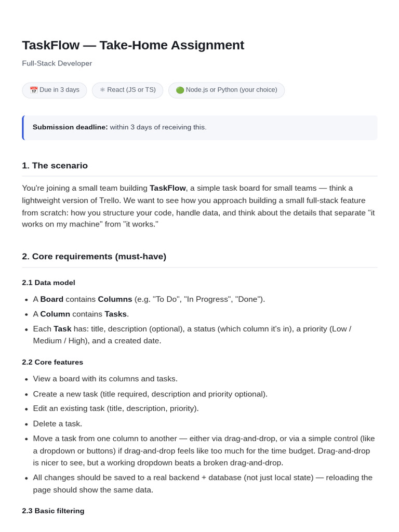The width and height of the screenshot is (399, 532).
Task: Click the '2.2 Core features' subheading
Action: click(x=52, y=362)
